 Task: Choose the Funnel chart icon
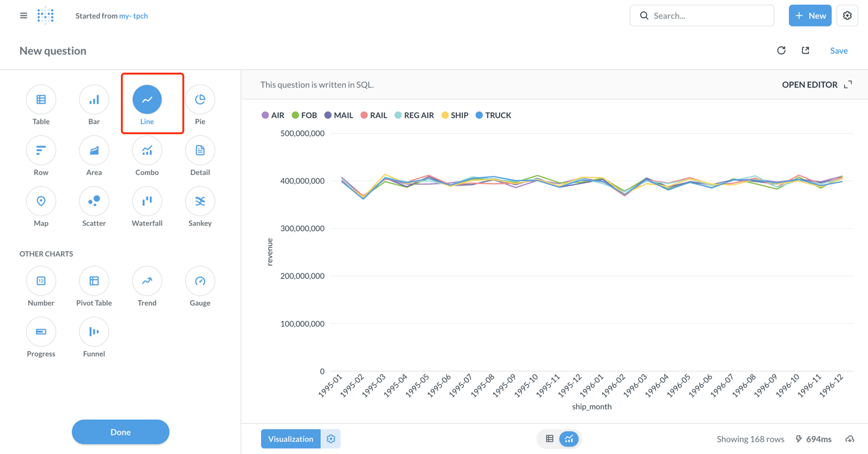[94, 332]
